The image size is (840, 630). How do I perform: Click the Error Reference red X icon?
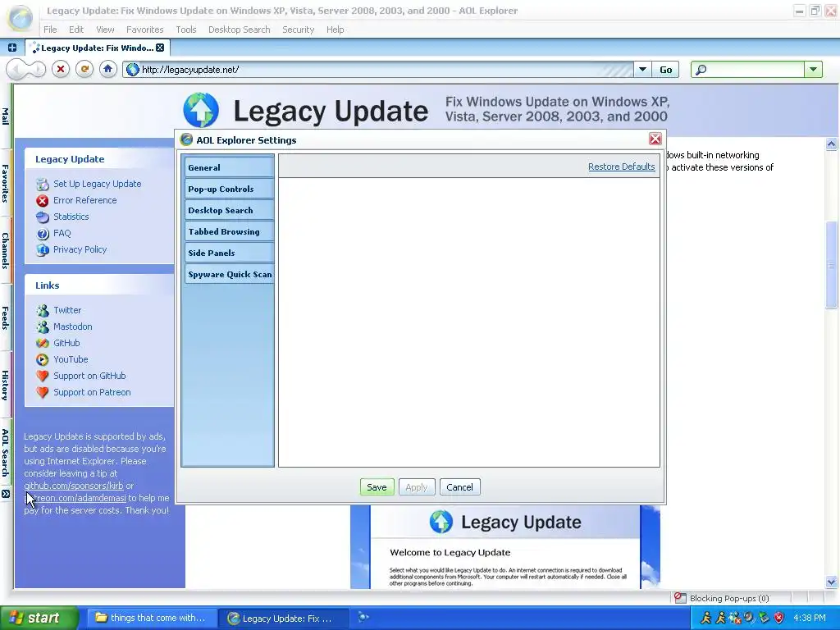43,200
